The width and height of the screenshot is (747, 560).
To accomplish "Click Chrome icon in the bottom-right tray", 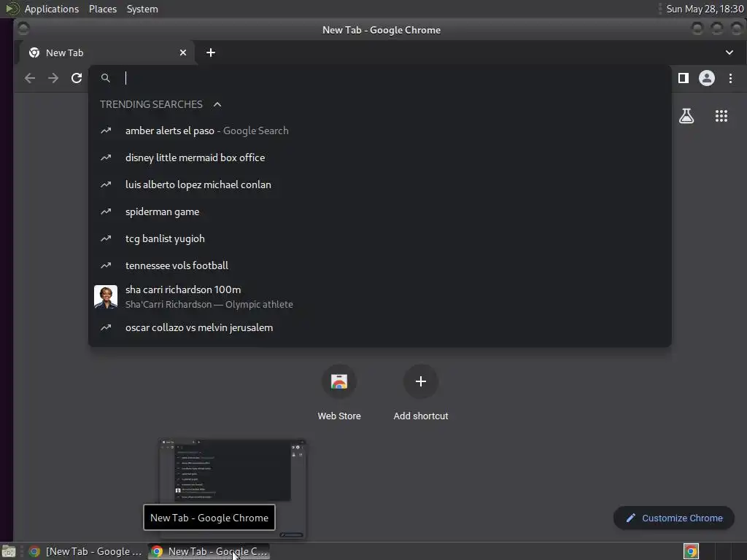I will coord(691,551).
